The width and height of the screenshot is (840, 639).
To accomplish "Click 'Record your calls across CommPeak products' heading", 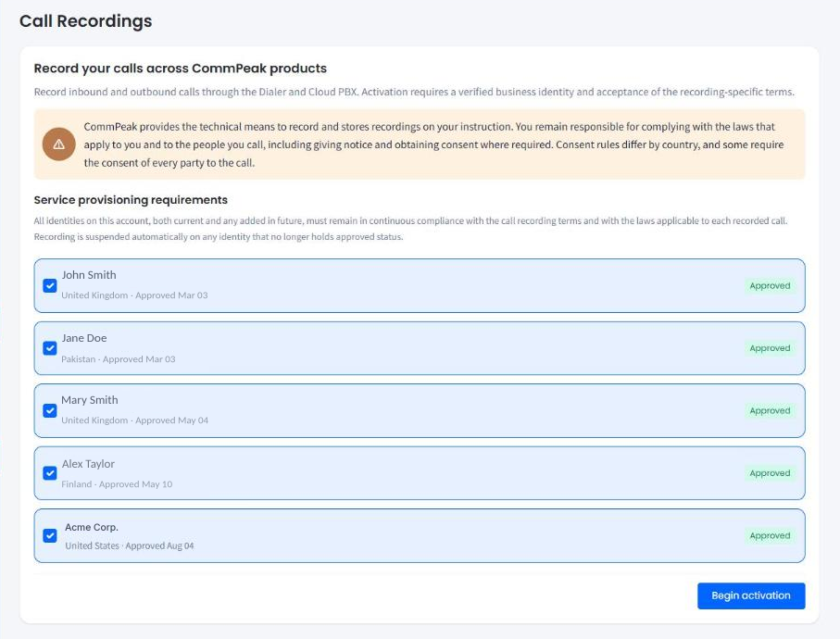I will point(180,68).
